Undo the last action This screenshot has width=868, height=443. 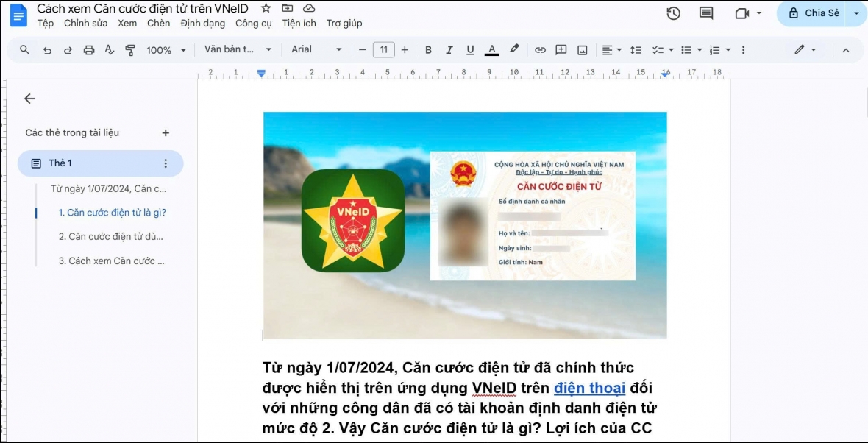(x=48, y=50)
